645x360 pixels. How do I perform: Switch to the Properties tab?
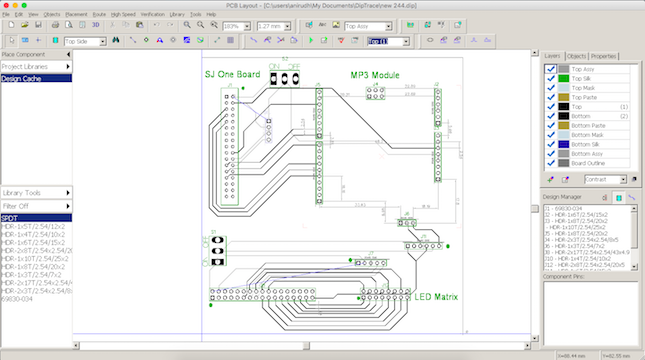coord(603,56)
